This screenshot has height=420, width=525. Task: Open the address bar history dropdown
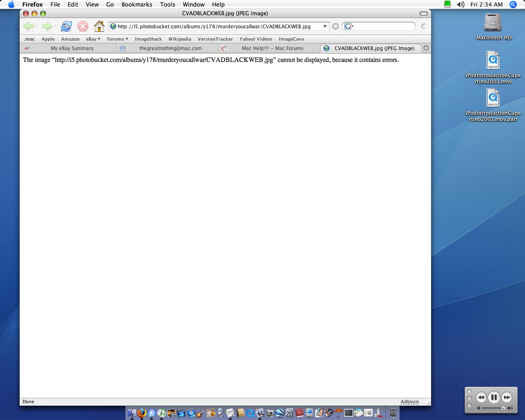pos(325,26)
